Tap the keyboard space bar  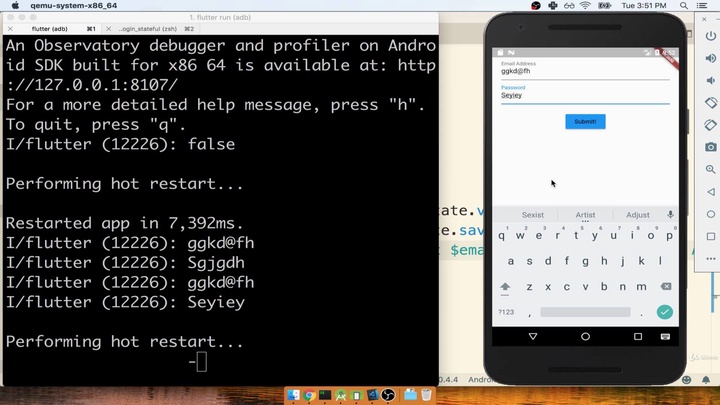pyautogui.click(x=586, y=312)
